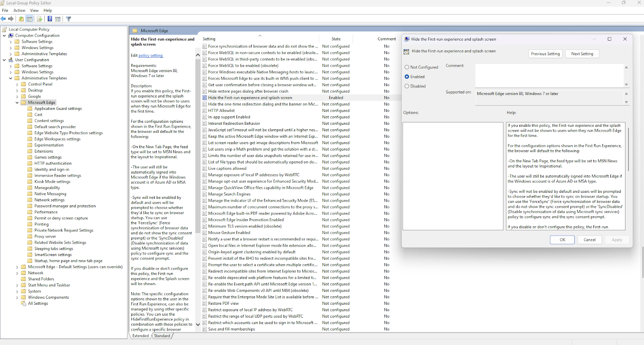Click the Up One Level folder icon
Image resolution: width=644 pixels, height=345 pixels.
21,19
